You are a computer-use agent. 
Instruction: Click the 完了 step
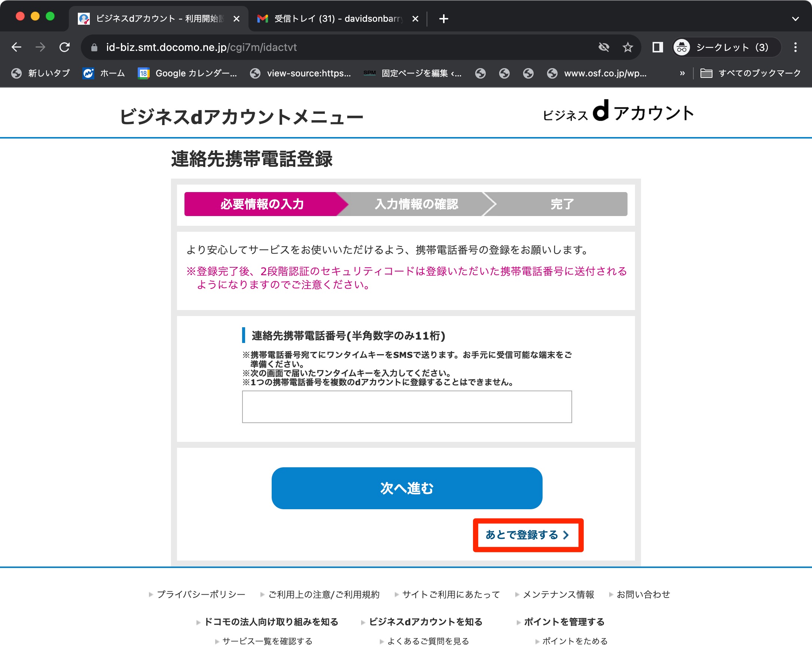[562, 204]
